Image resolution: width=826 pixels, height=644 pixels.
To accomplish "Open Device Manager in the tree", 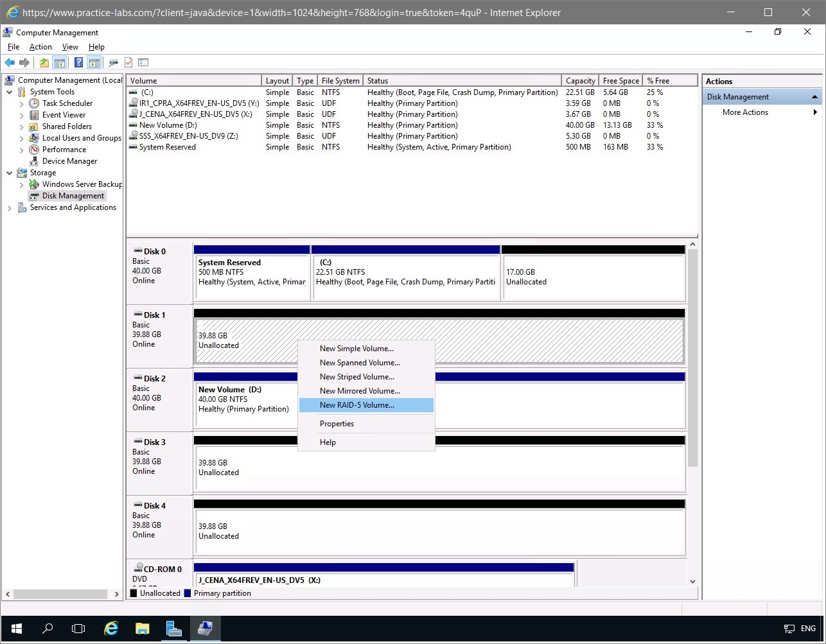I will pyautogui.click(x=69, y=161).
